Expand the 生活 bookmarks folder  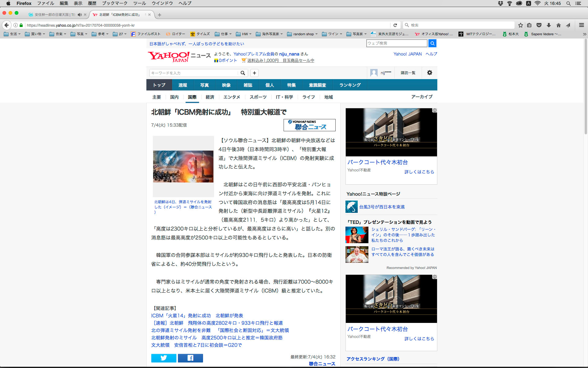12,34
